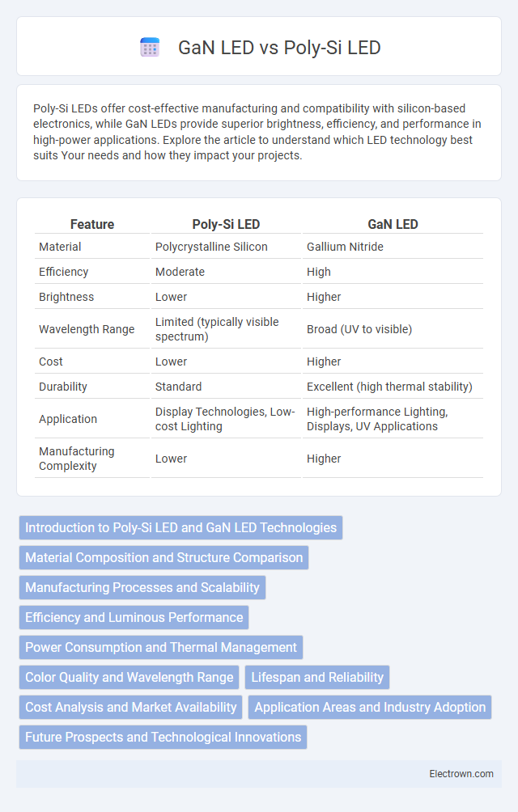Click the intro paragraph about Poly-Si LEDs
Screen dimensions: 518x812
pos(257,132)
